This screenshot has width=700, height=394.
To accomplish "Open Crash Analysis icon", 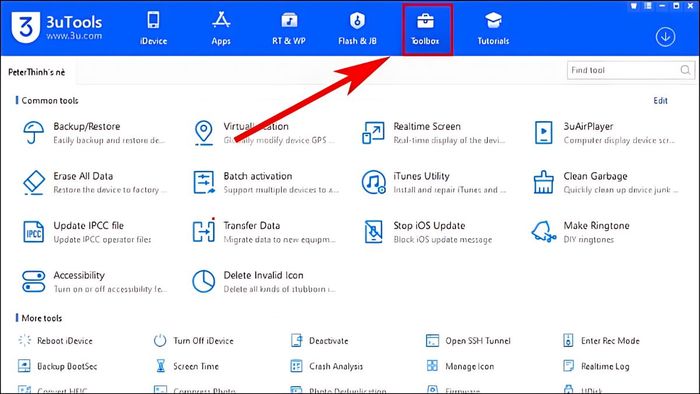I will [296, 366].
